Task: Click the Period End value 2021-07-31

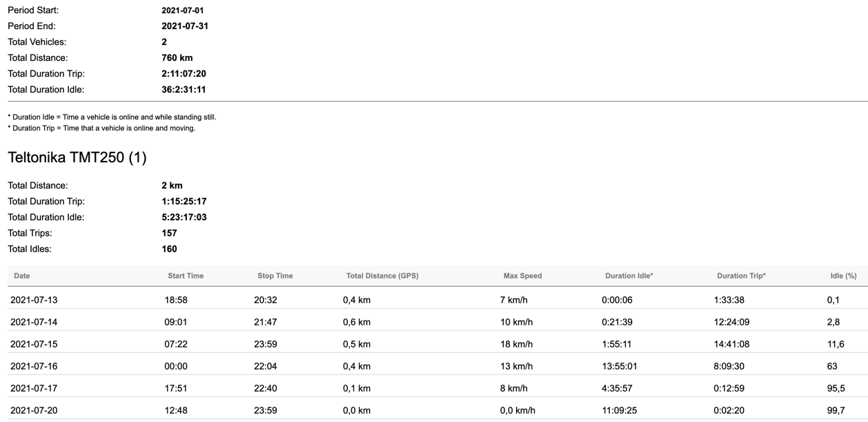Action: pyautogui.click(x=185, y=26)
